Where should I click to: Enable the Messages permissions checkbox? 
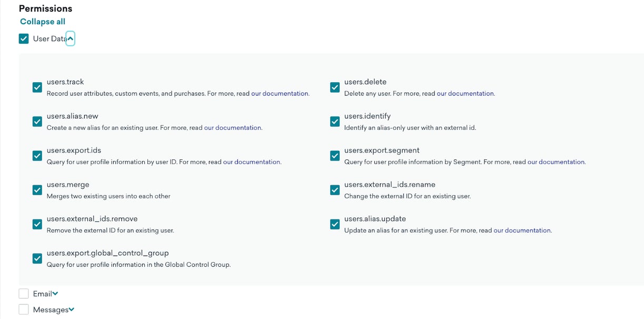point(24,310)
